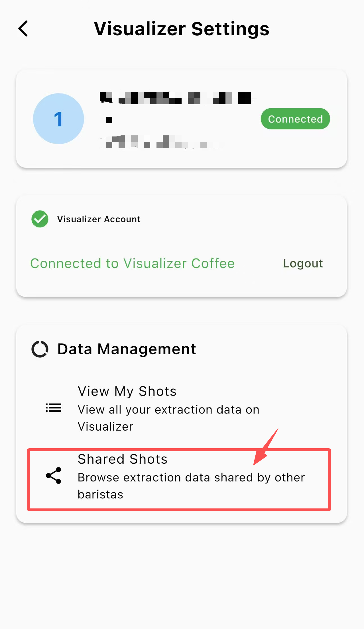Tap the Browse extraction data description text
The height and width of the screenshot is (629, 364).
click(x=191, y=486)
